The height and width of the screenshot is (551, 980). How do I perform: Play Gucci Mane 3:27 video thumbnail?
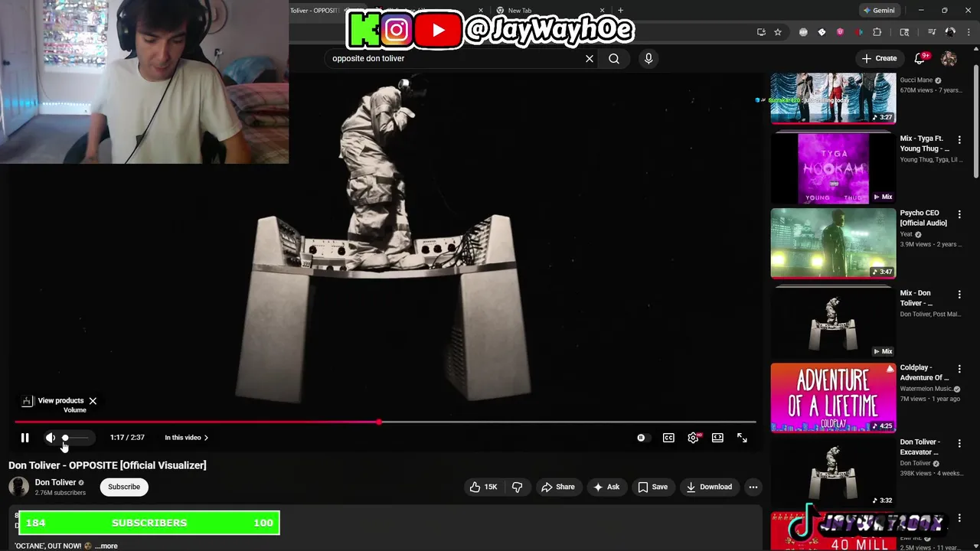point(833,98)
